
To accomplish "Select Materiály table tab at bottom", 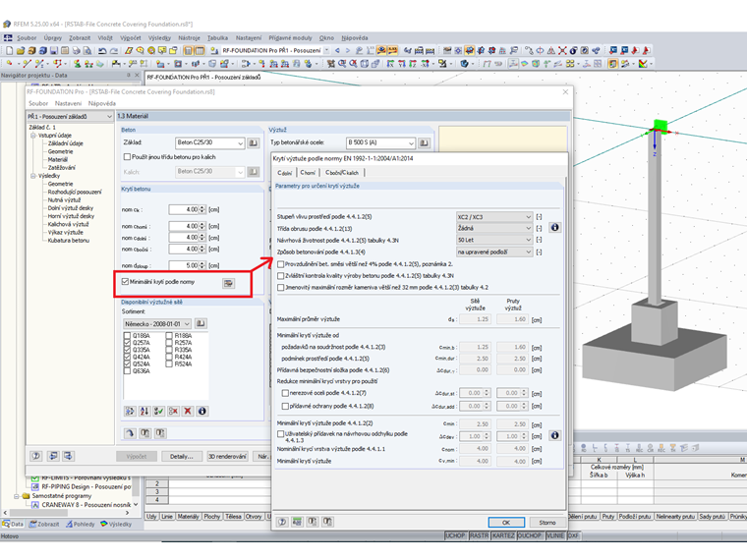I will point(188,517).
